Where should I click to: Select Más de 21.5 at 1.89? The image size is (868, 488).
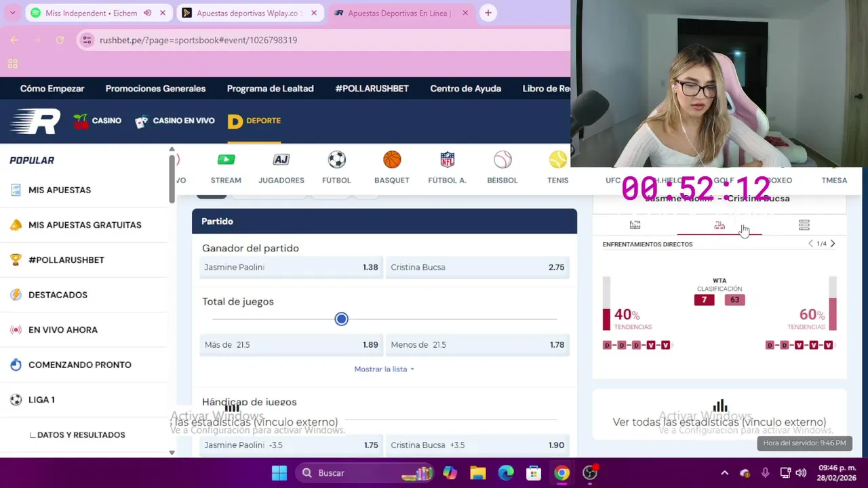tap(291, 345)
